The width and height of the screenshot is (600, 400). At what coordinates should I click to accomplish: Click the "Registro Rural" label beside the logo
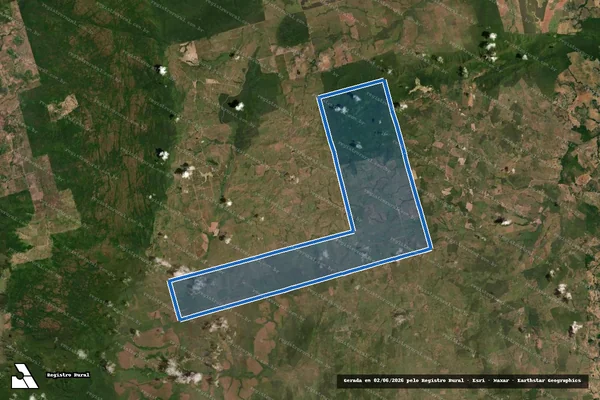[x=68, y=375]
